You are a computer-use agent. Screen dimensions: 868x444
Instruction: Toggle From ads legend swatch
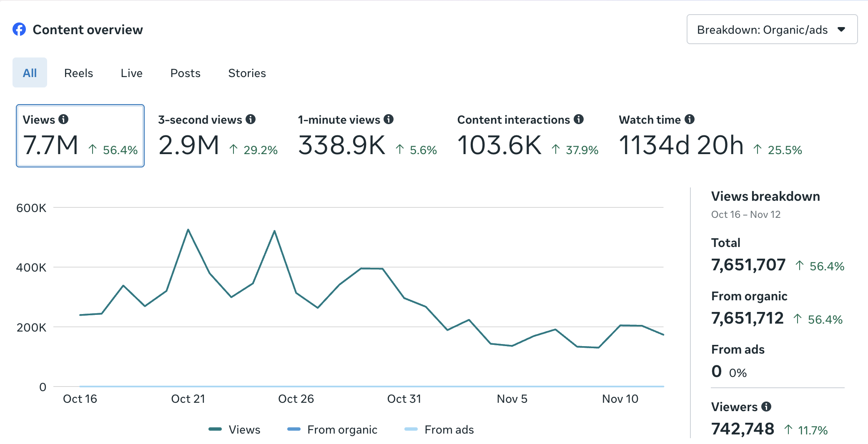(x=411, y=429)
